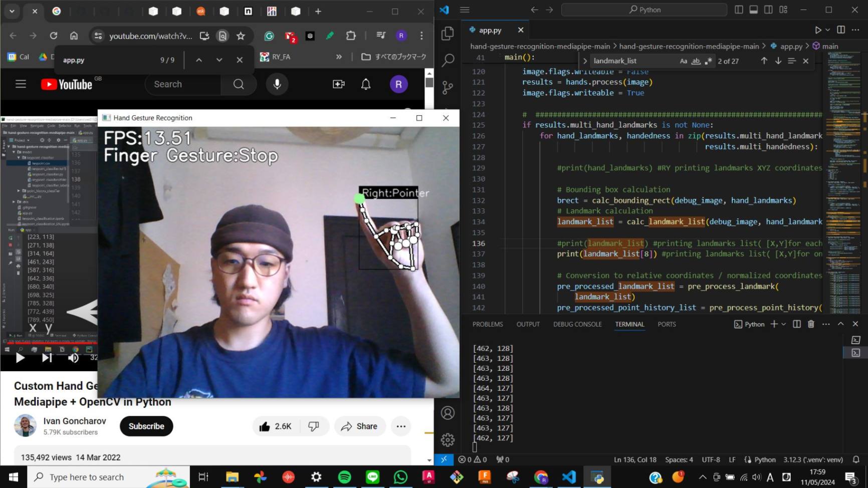Viewport: 868px width, 488px height.
Task: Click the VS Code command center Python search box
Action: click(x=644, y=10)
